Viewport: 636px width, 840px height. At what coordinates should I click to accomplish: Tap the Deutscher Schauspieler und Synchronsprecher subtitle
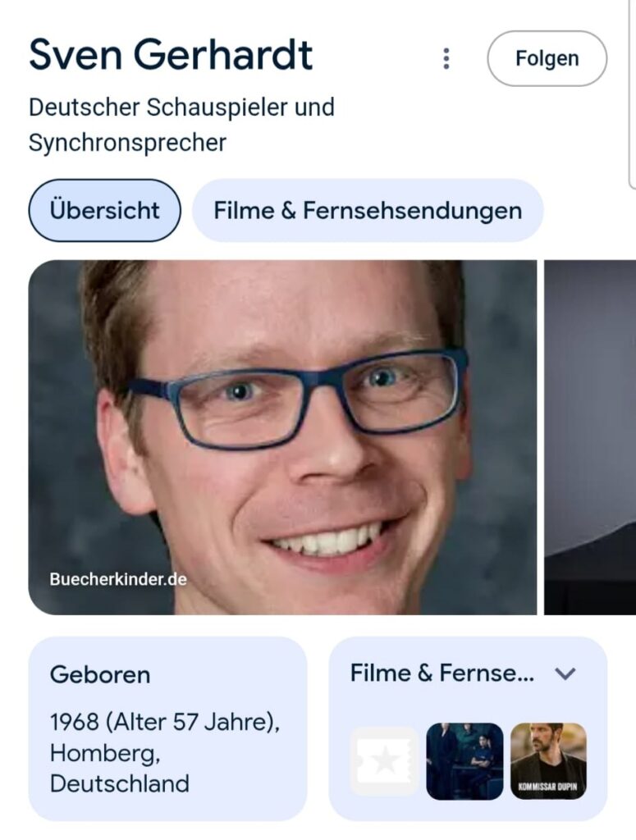pyautogui.click(x=181, y=125)
